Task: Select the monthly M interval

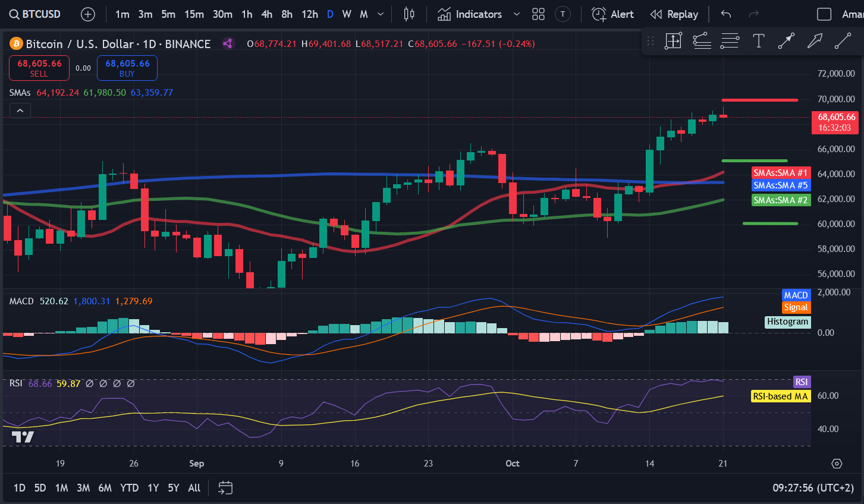Action: (x=364, y=14)
